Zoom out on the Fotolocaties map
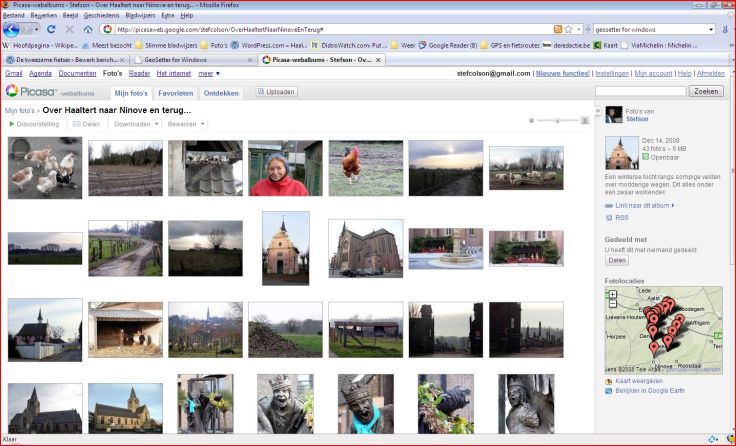Image resolution: width=736 pixels, height=446 pixels. (613, 304)
